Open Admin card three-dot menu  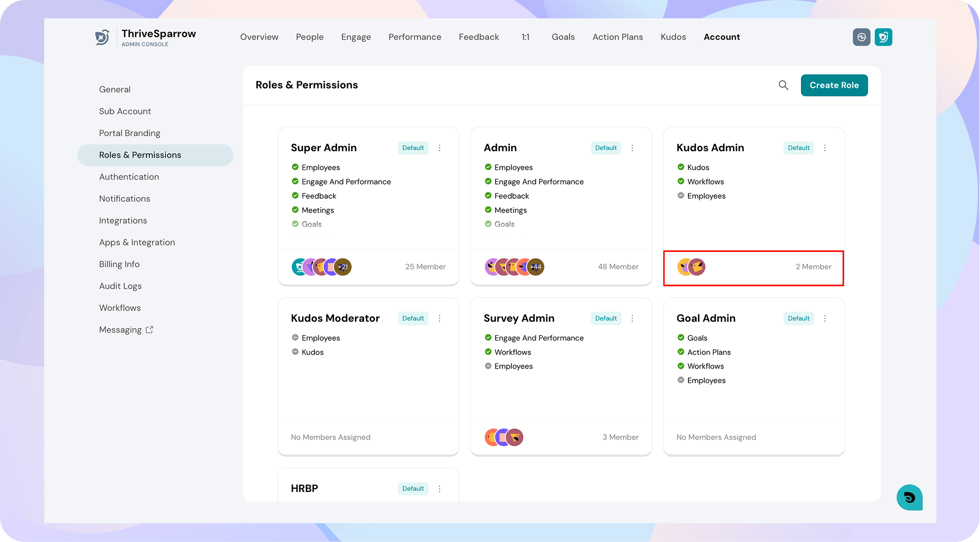632,148
